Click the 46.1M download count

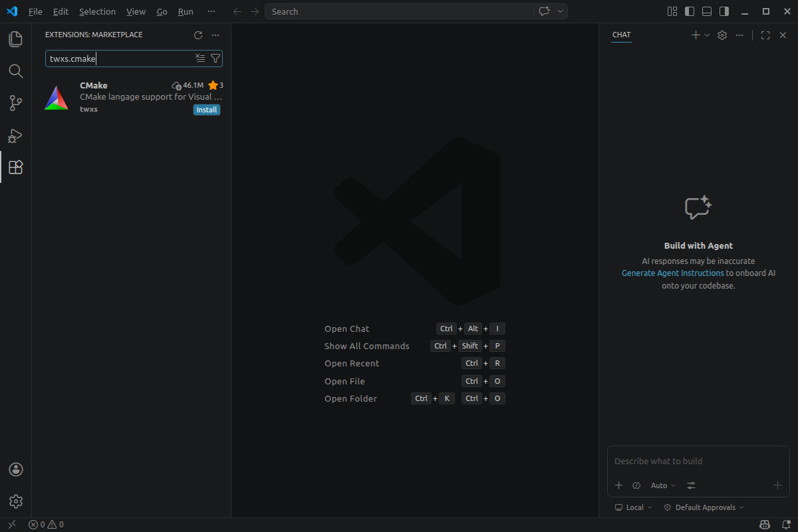point(188,85)
